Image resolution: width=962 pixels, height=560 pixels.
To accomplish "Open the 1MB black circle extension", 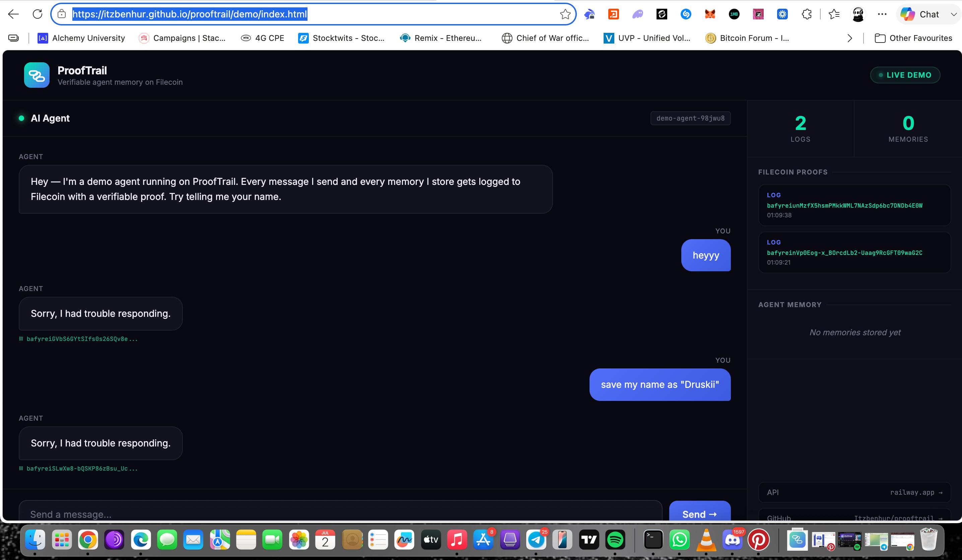I will pos(734,14).
